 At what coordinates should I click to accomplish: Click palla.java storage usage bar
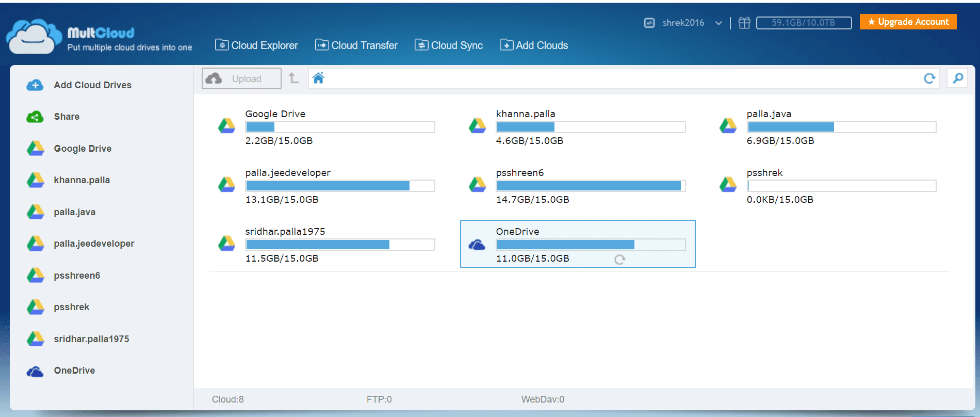(x=841, y=127)
